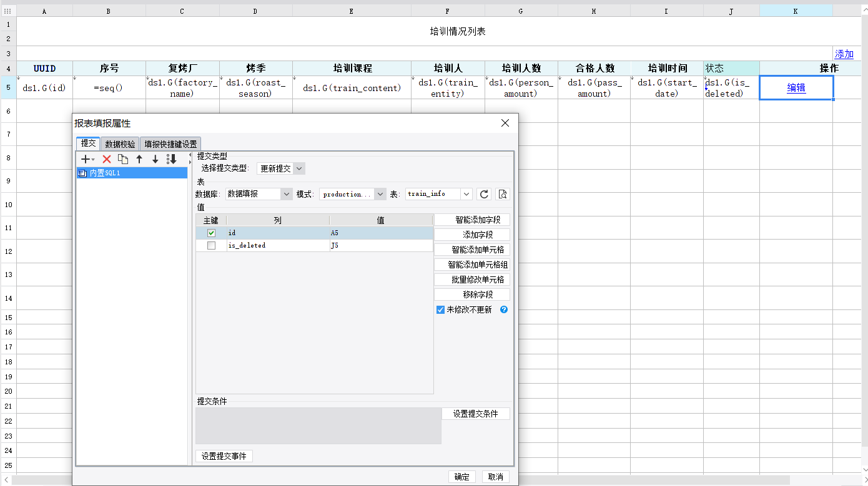Select the ds1.G(is_deleted) cell

click(731, 88)
